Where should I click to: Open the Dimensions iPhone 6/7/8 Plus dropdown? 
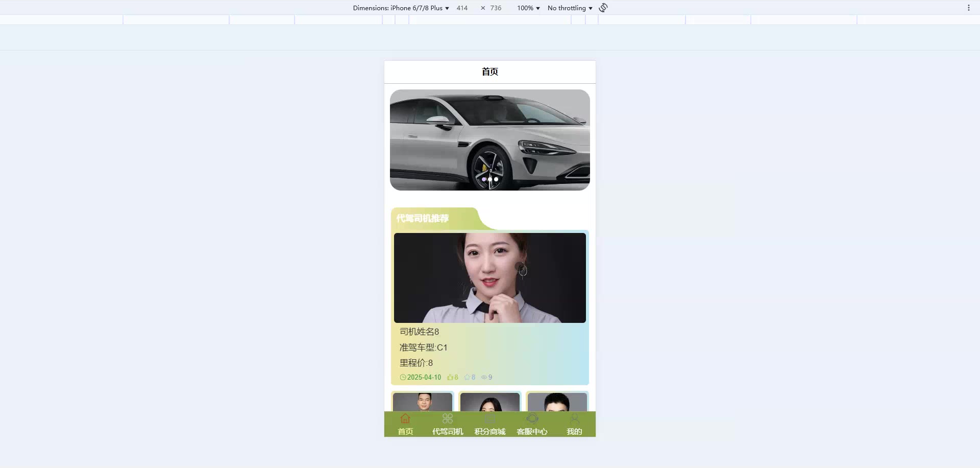tap(401, 8)
